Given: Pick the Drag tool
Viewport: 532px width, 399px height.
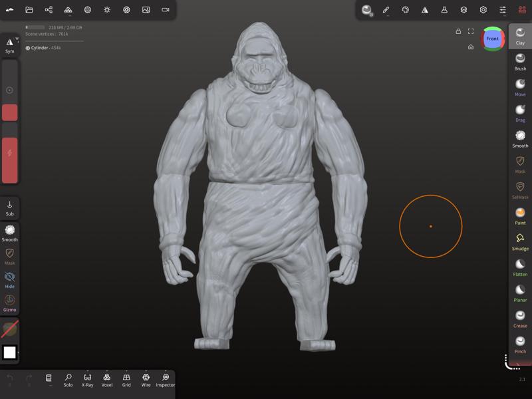Looking at the screenshot, I should (520, 114).
